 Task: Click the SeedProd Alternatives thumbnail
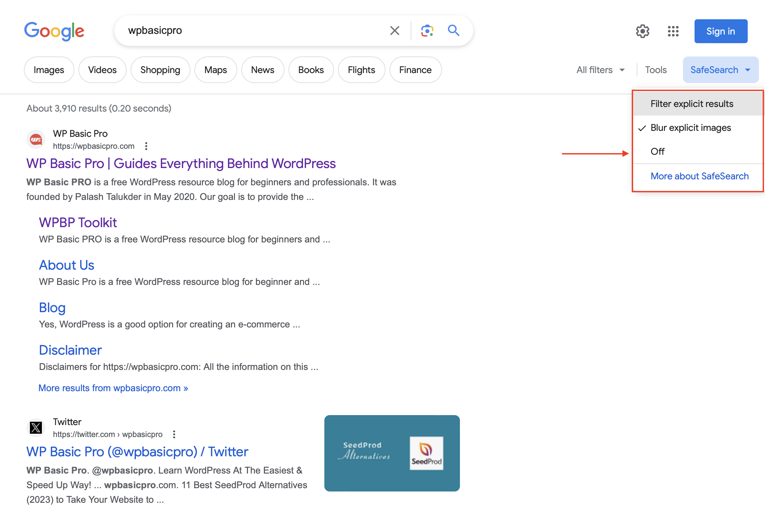coord(392,453)
